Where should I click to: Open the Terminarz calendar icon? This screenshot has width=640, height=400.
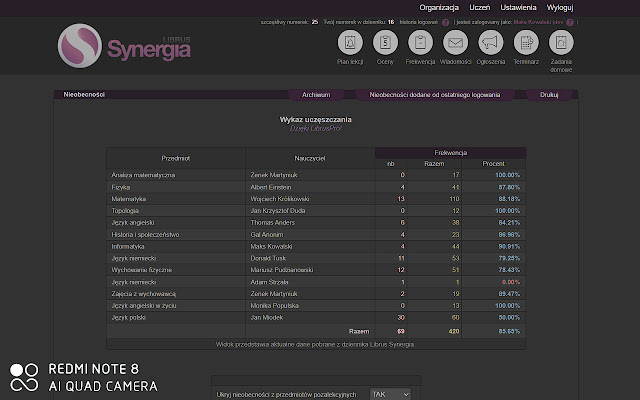point(526,42)
